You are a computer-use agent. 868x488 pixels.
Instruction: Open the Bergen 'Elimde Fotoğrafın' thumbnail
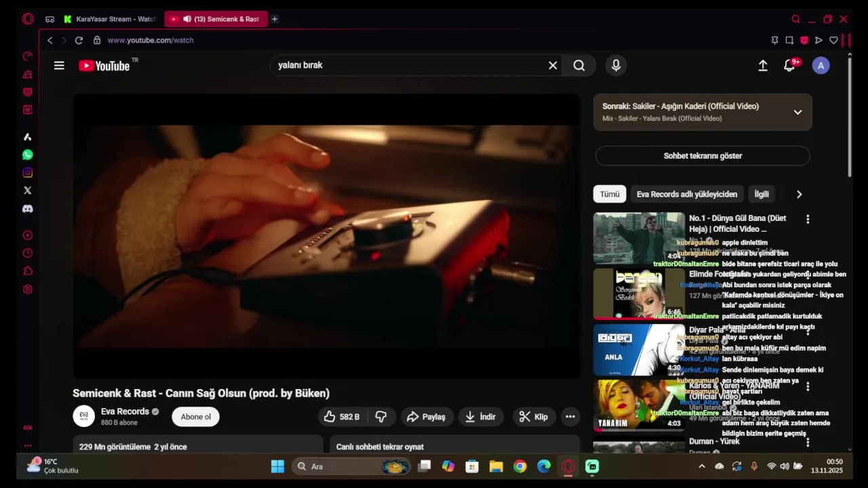[x=639, y=293]
